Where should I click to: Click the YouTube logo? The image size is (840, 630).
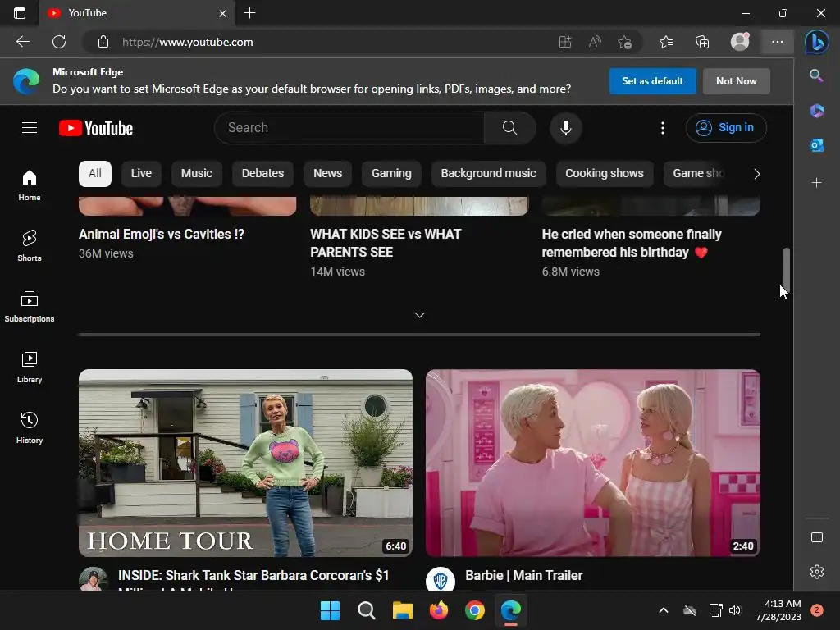(96, 128)
